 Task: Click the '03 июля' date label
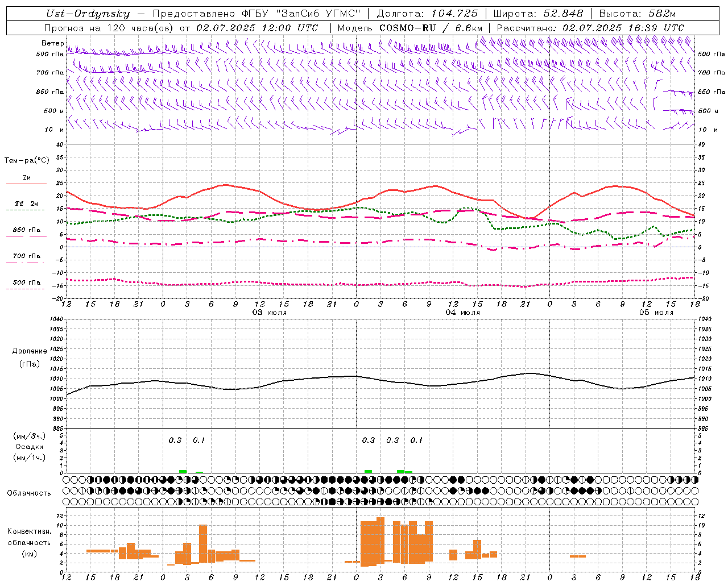click(x=270, y=313)
